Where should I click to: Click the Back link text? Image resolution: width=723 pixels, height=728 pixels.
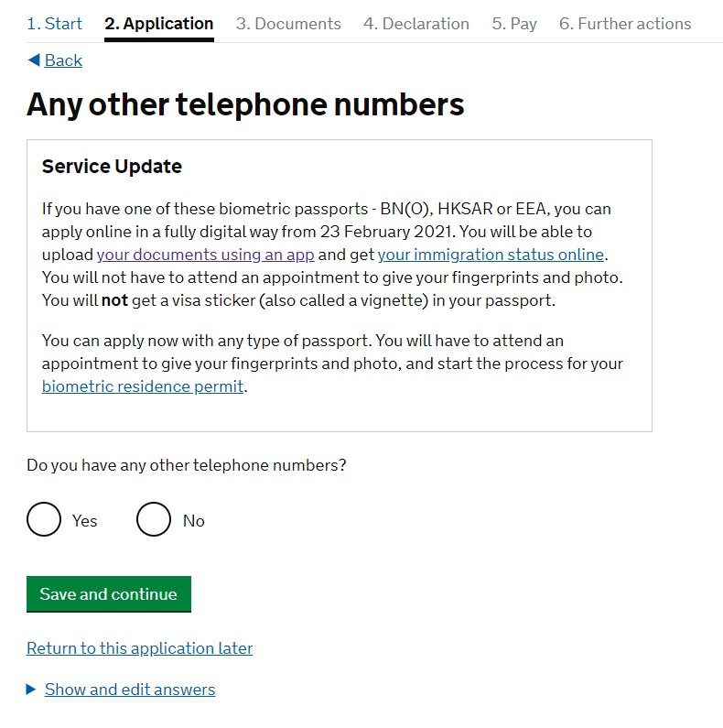(x=63, y=60)
